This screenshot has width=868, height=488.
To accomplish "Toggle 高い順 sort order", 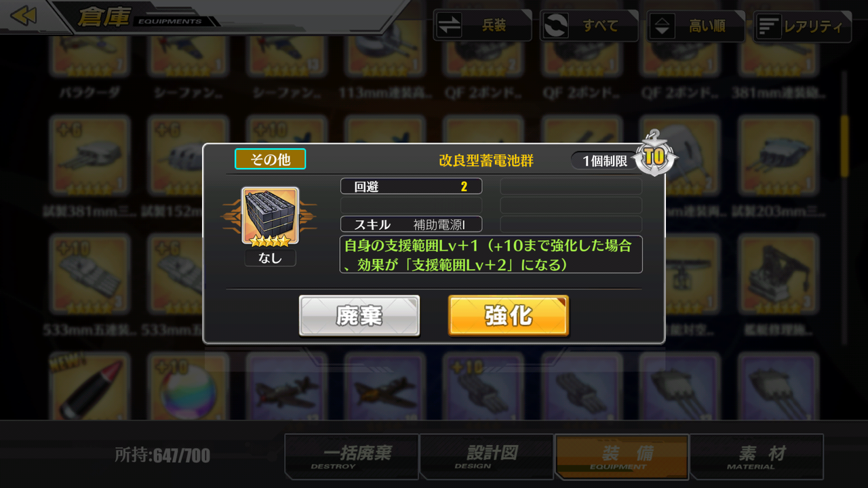I will click(x=696, y=26).
